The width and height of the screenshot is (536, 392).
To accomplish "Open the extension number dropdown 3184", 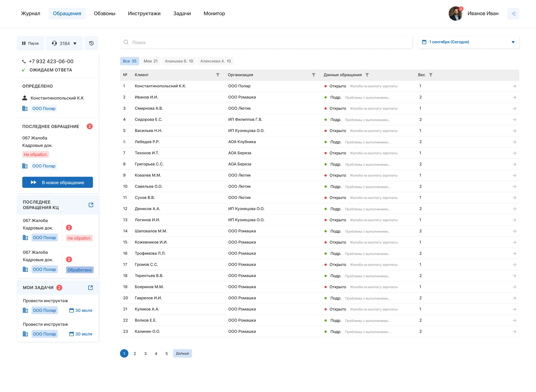I will [75, 43].
